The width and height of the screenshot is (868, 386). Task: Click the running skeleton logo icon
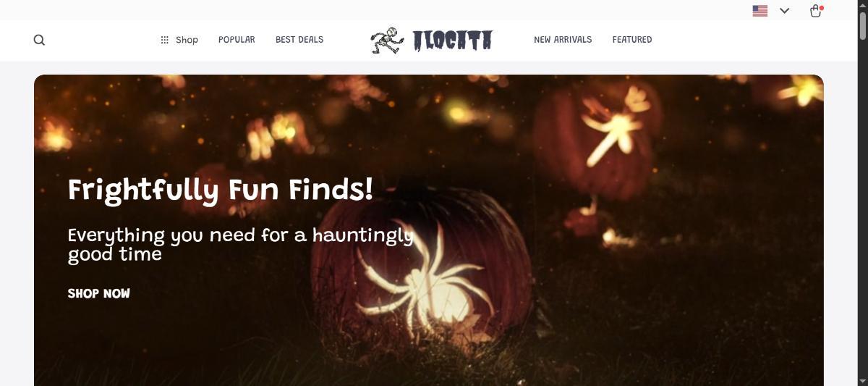click(x=387, y=41)
